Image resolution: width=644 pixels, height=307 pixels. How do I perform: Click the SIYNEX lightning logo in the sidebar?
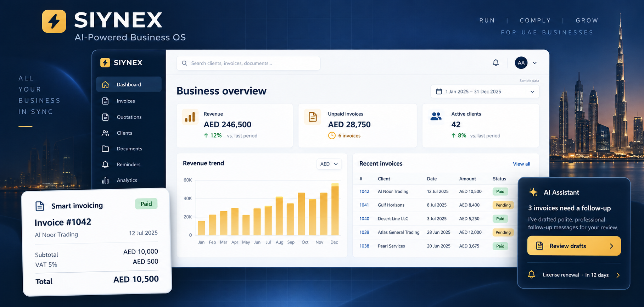[x=105, y=62]
